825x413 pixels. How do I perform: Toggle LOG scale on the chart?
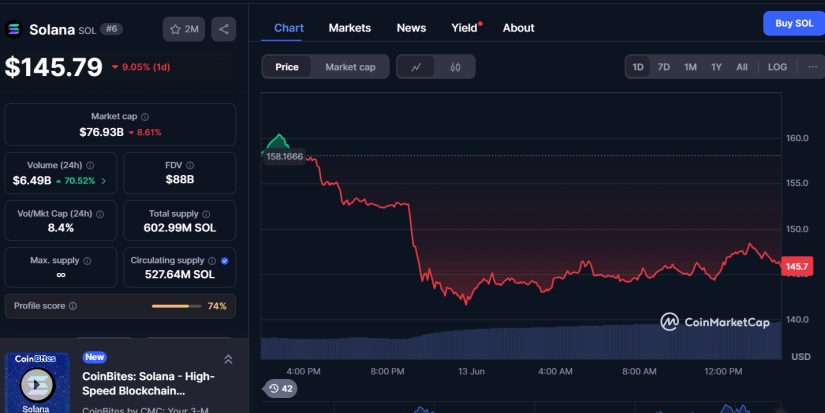[777, 67]
